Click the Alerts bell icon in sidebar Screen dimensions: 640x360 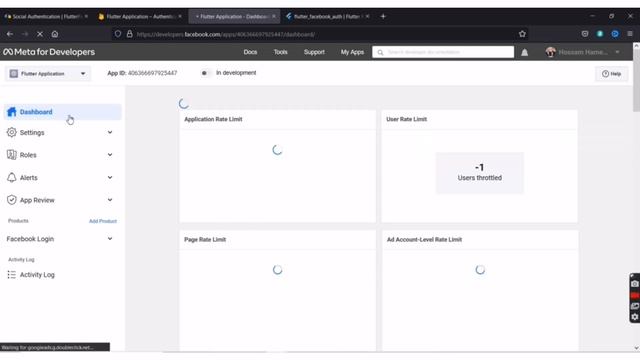(12, 178)
